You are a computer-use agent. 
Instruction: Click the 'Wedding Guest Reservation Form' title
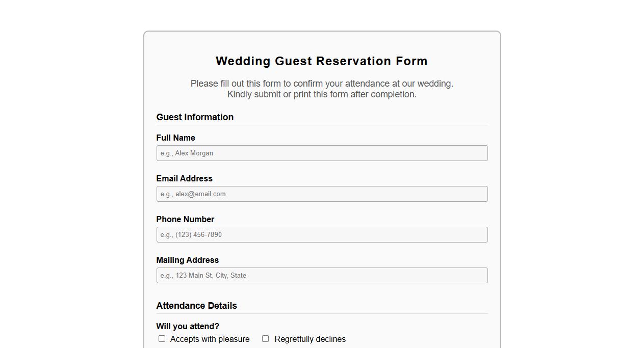321,61
